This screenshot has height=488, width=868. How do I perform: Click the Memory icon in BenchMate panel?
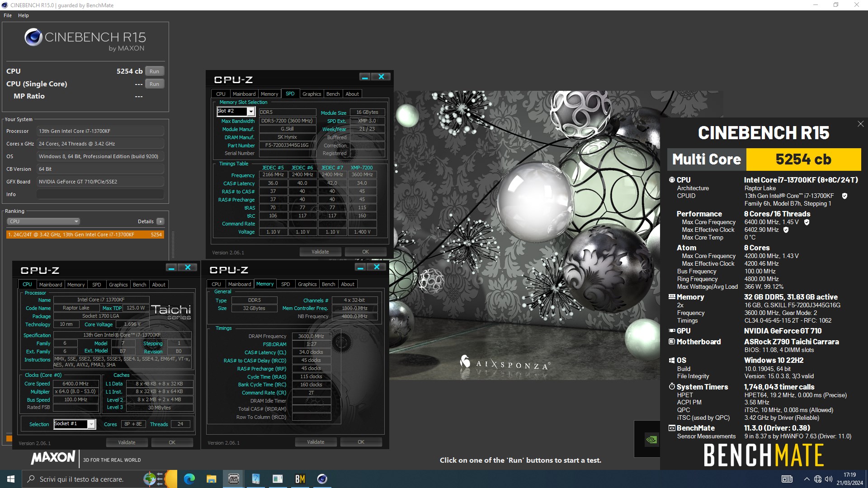point(672,297)
